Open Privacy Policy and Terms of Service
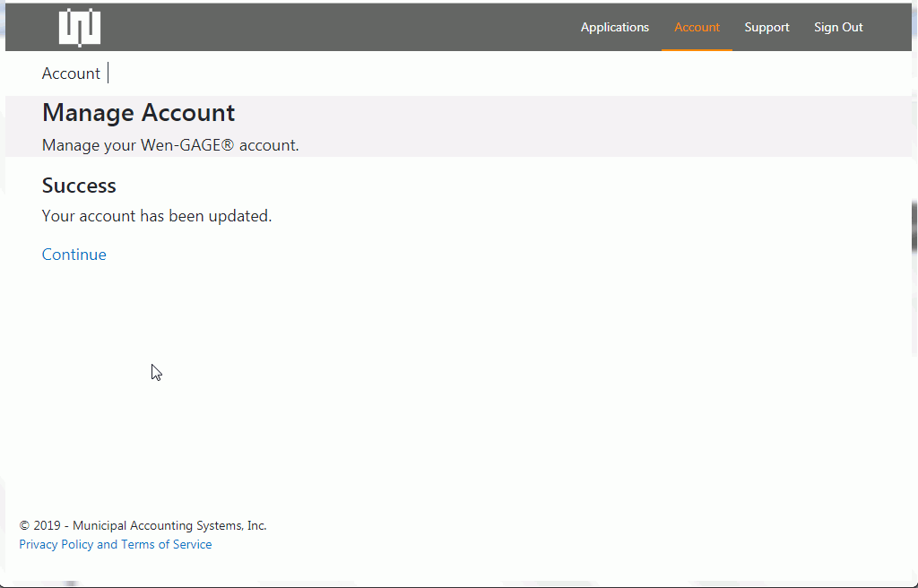This screenshot has width=918, height=588. click(x=116, y=544)
